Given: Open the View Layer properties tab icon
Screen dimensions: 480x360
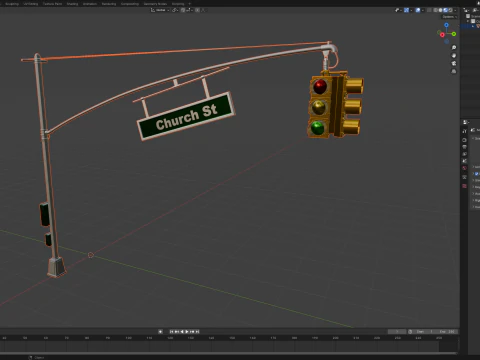Looking at the screenshot, I should pos(464,154).
